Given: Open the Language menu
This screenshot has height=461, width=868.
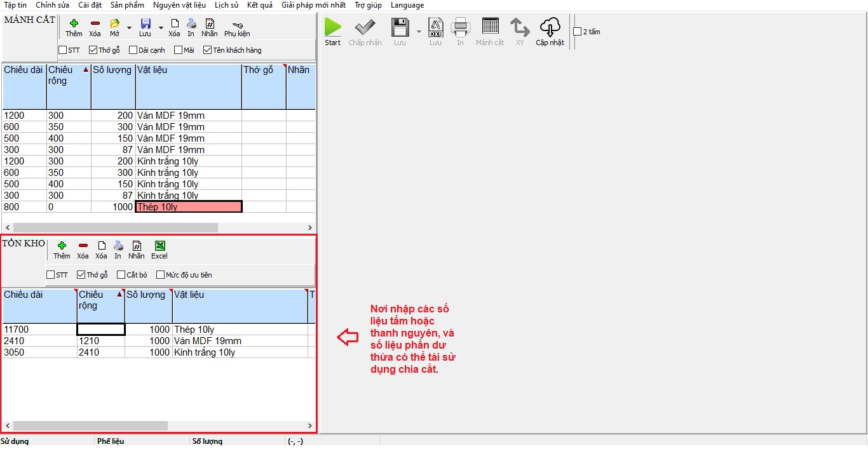Looking at the screenshot, I should pyautogui.click(x=407, y=5).
